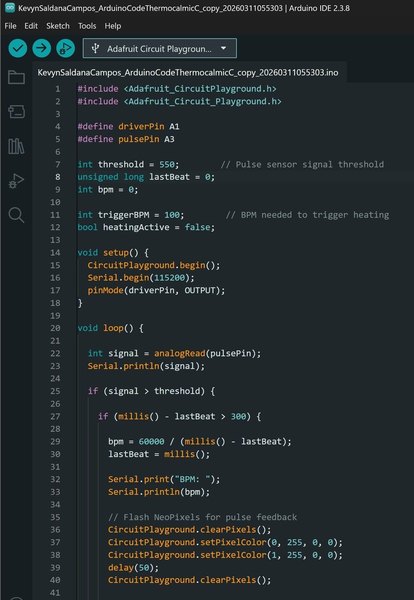Click the board selector dropdown arrow
414x600 pixels.
click(223, 49)
